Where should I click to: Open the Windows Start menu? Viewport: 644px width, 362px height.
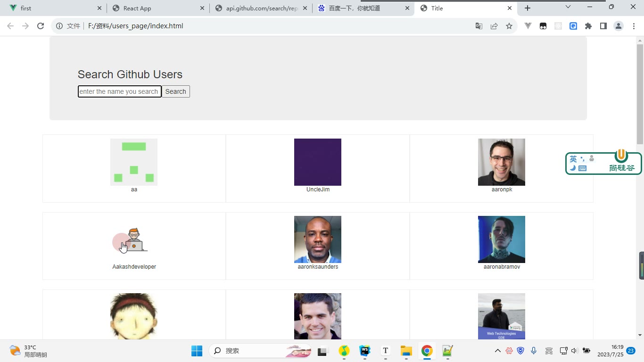pos(197,351)
